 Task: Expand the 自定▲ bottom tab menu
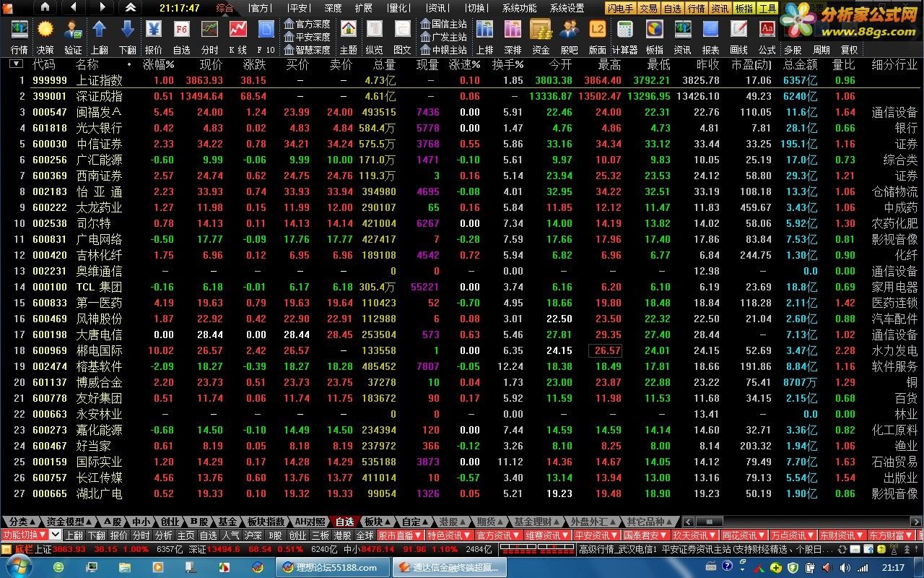click(415, 522)
